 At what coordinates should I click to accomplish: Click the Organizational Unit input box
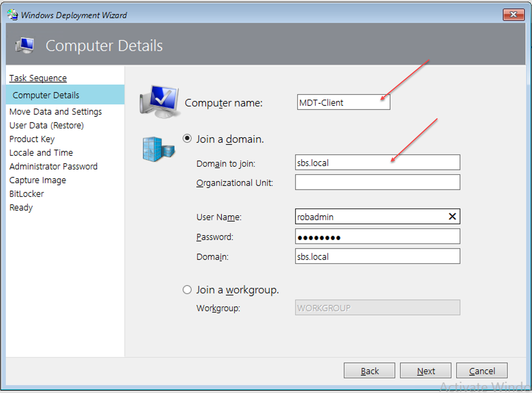pyautogui.click(x=377, y=182)
